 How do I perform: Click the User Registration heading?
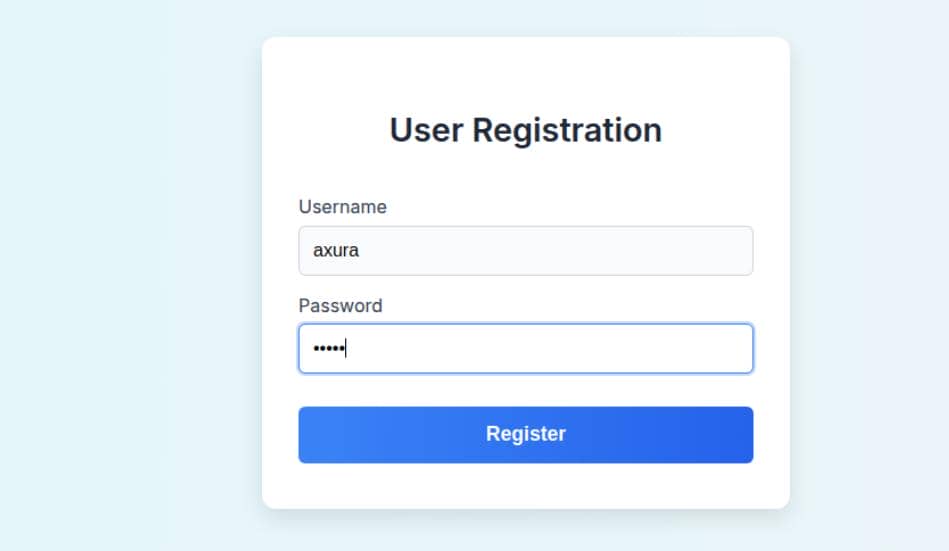point(525,130)
